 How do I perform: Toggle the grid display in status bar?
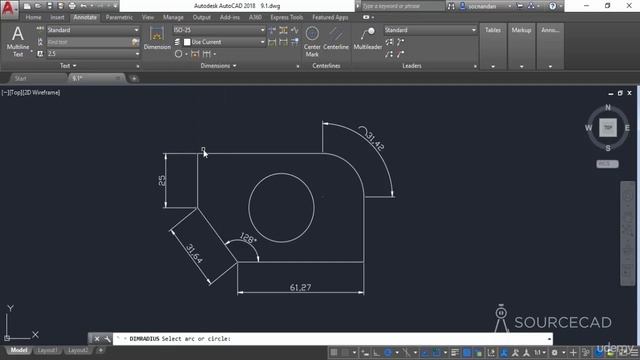tap(334, 353)
